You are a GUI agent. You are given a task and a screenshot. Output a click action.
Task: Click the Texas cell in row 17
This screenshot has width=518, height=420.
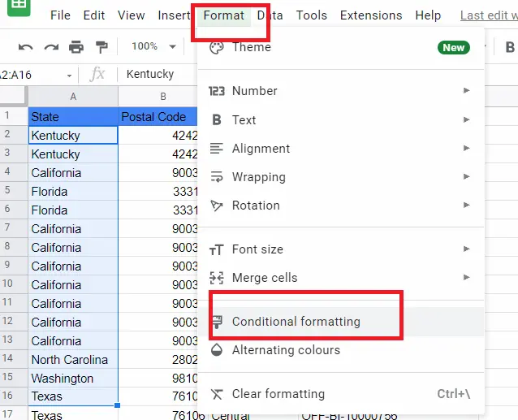(73, 414)
